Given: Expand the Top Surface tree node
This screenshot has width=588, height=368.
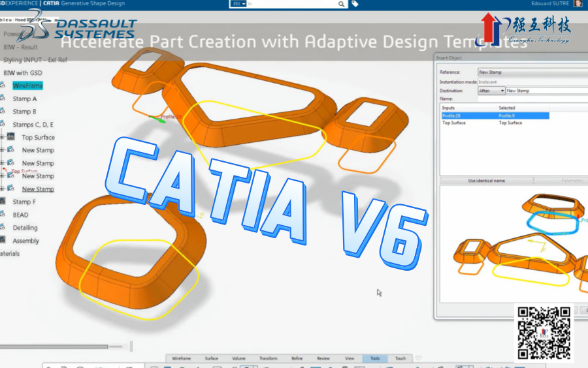Looking at the screenshot, I should click(x=2, y=137).
